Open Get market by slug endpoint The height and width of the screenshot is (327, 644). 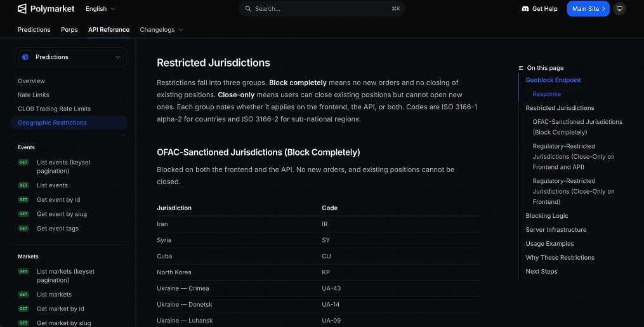64,323
